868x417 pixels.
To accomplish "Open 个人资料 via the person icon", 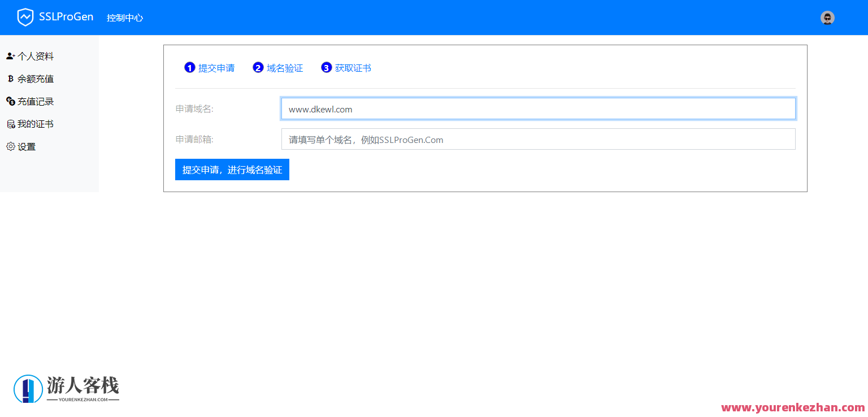I will [10, 55].
